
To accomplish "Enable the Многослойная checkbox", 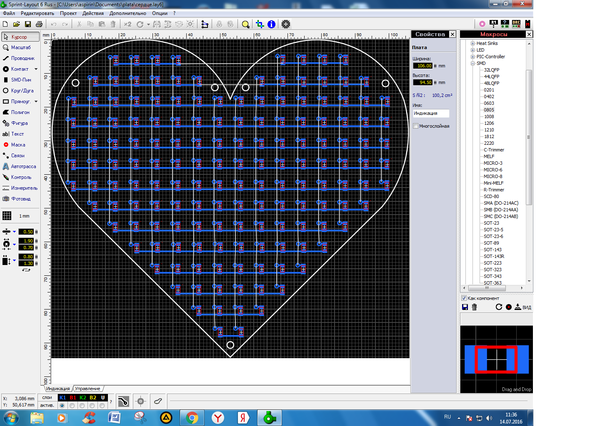I will coord(417,127).
